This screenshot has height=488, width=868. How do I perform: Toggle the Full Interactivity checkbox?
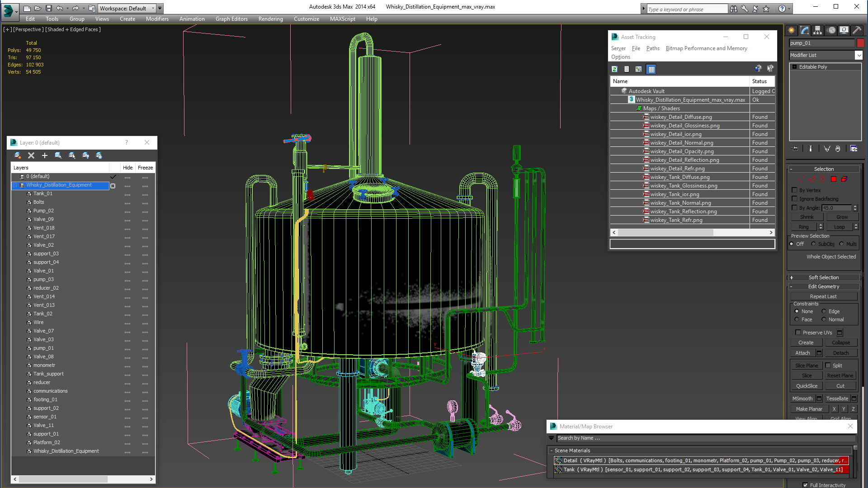click(x=806, y=485)
